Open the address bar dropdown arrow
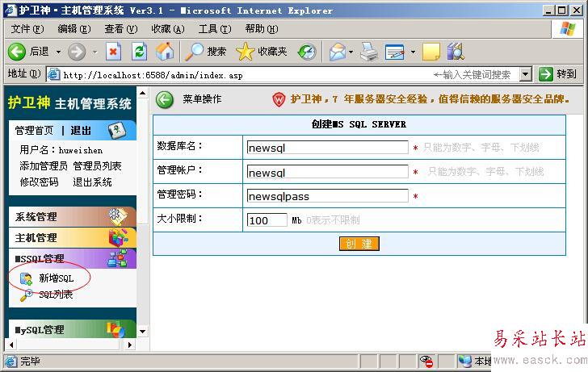The height and width of the screenshot is (372, 588). pyautogui.click(x=525, y=74)
